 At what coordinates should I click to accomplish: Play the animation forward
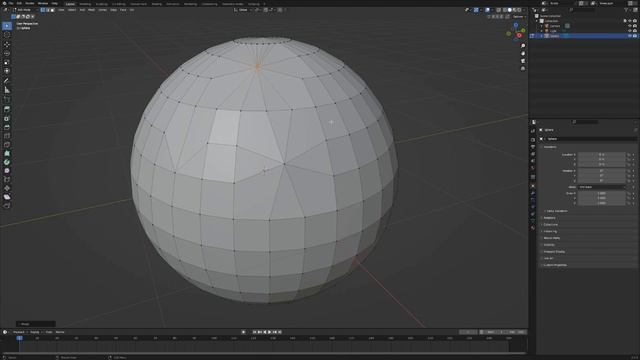pyautogui.click(x=270, y=332)
